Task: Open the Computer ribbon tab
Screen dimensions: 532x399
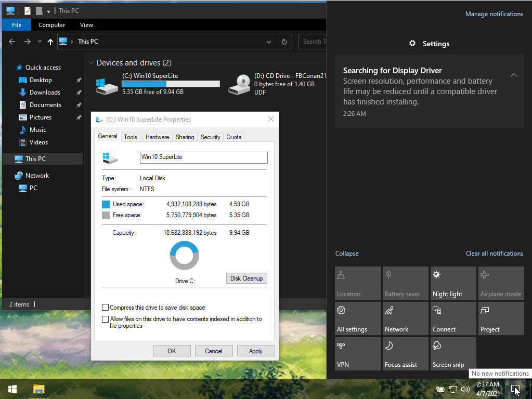Action: pyautogui.click(x=51, y=25)
